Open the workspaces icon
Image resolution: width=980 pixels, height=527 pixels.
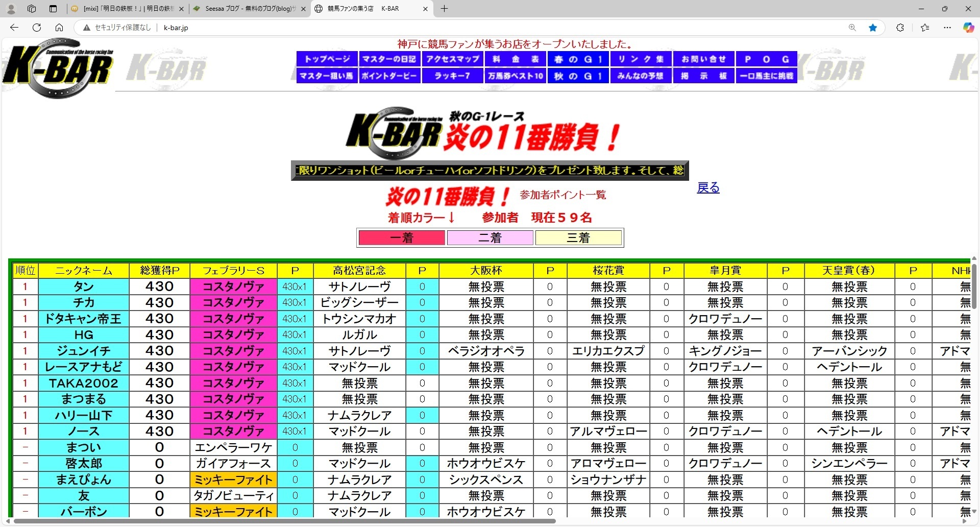(32, 9)
